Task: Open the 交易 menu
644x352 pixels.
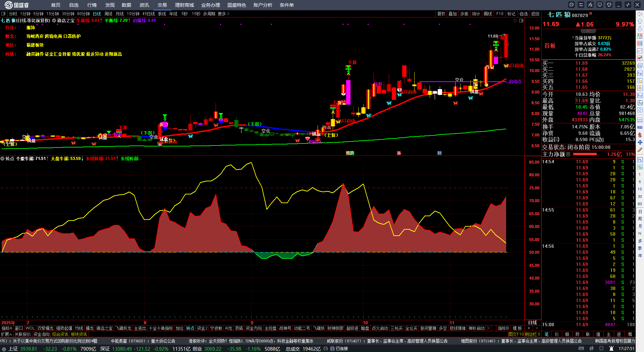Action: click(162, 5)
